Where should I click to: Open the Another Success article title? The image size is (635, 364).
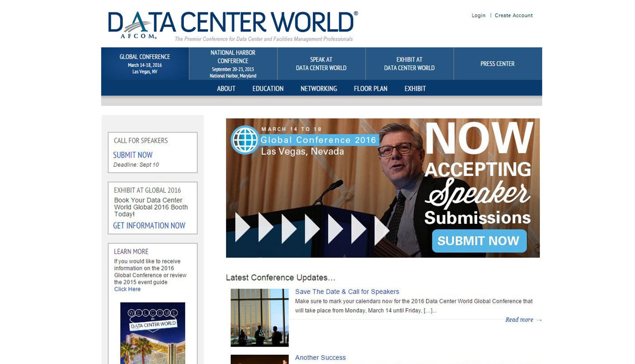(x=320, y=357)
